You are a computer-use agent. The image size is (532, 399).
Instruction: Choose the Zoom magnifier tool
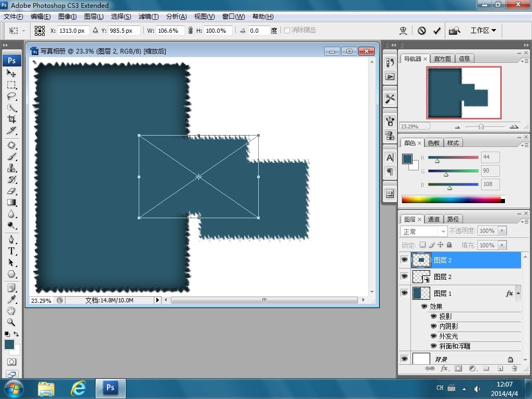tap(11, 322)
